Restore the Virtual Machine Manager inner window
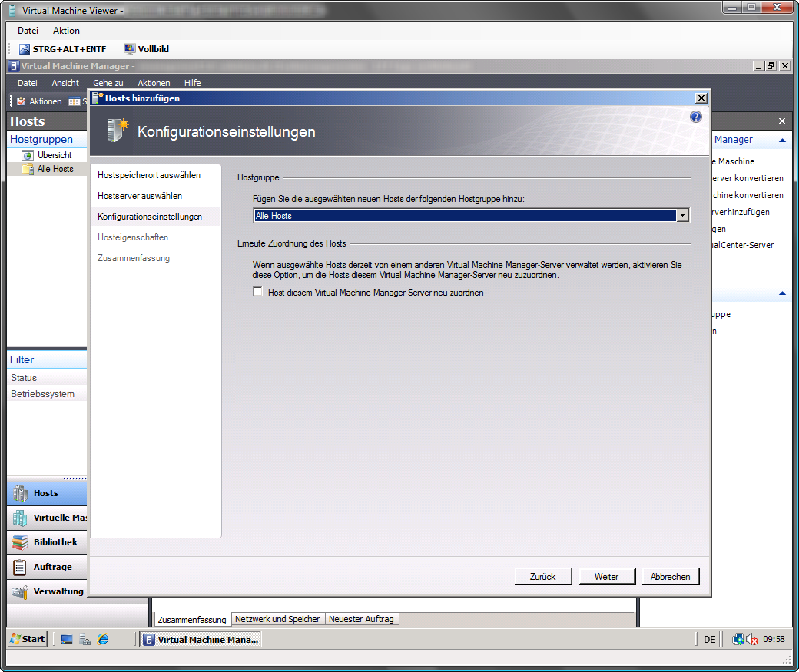Viewport: 799px width, 672px height. pyautogui.click(x=771, y=66)
